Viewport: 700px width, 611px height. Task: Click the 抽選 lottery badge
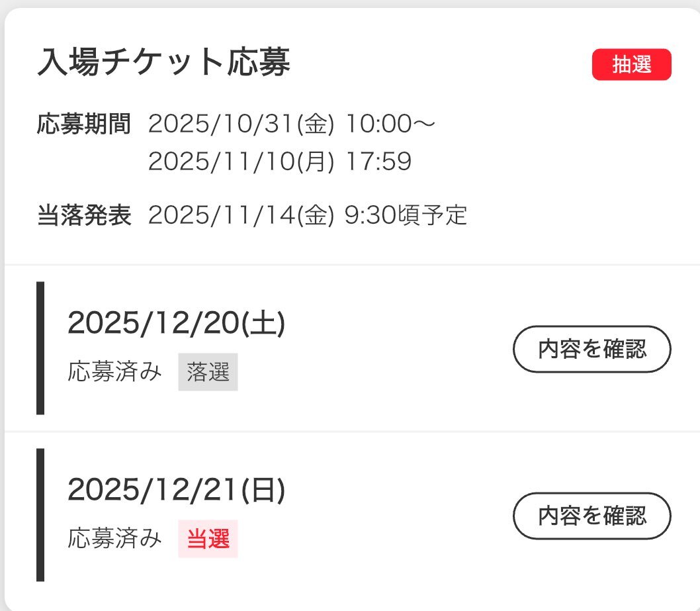[x=631, y=64]
